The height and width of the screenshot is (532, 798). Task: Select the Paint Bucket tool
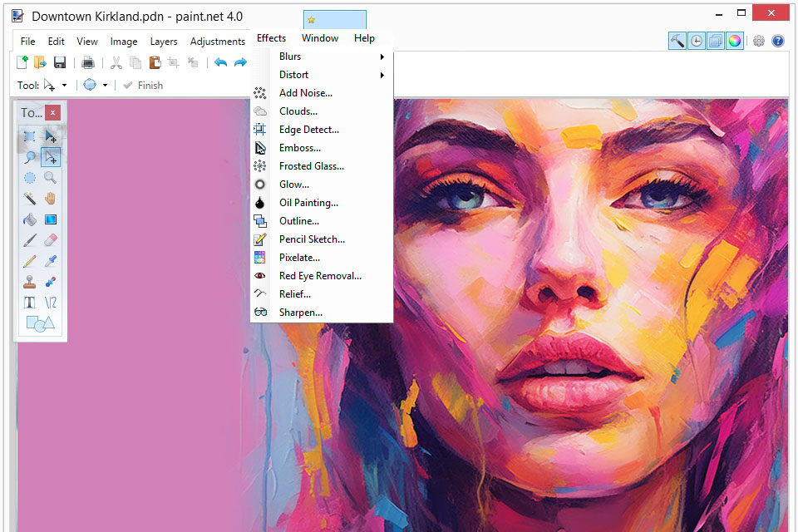click(30, 219)
